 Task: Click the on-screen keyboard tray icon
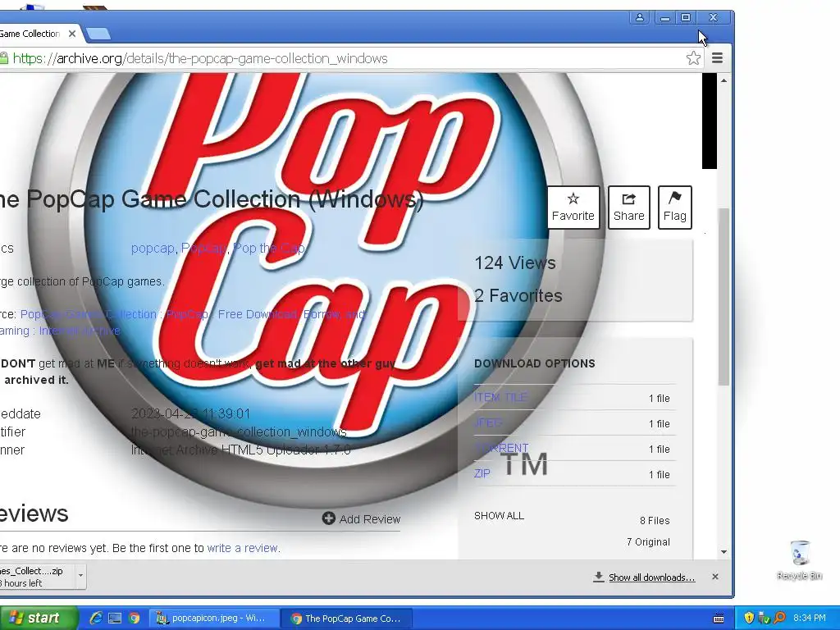[x=719, y=619]
